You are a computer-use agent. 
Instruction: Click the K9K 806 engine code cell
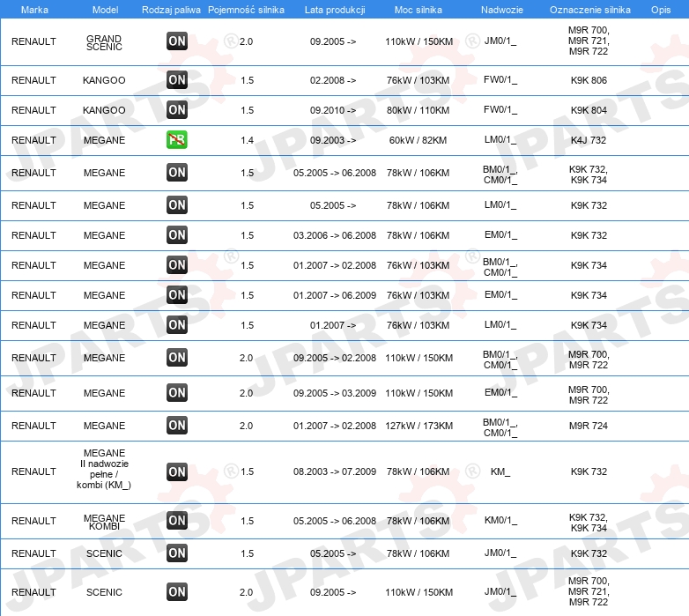click(589, 80)
